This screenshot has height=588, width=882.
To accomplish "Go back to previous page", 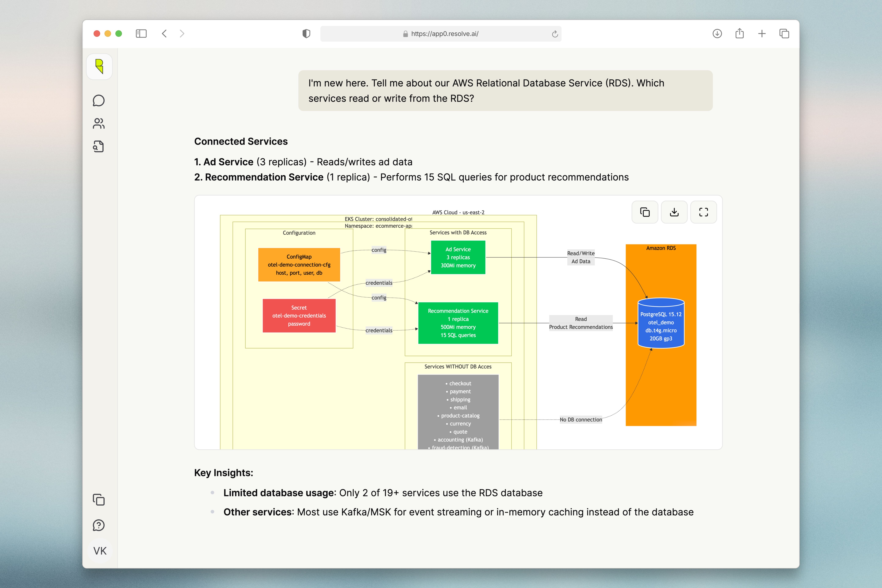I will point(164,34).
